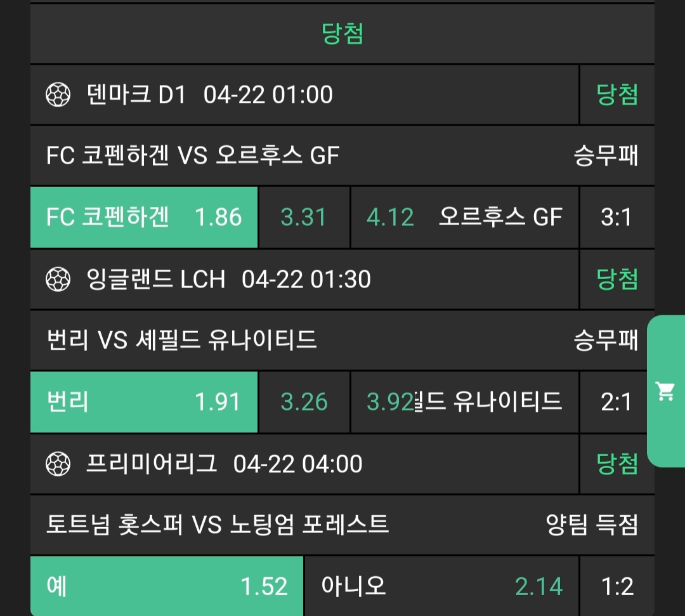Image resolution: width=685 pixels, height=616 pixels.
Task: Select 번리 1.91 home win odds
Action: point(144,402)
